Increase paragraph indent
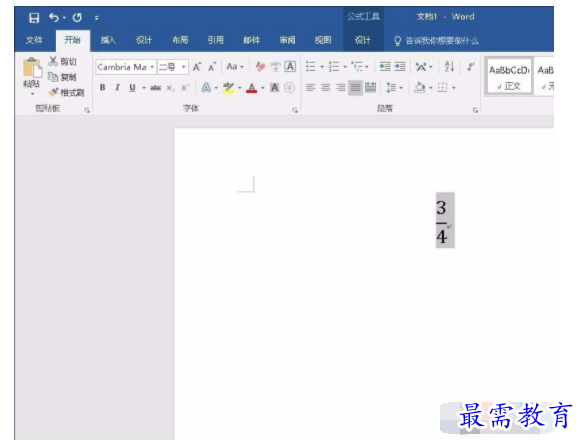The height and width of the screenshot is (447, 581). click(x=400, y=67)
